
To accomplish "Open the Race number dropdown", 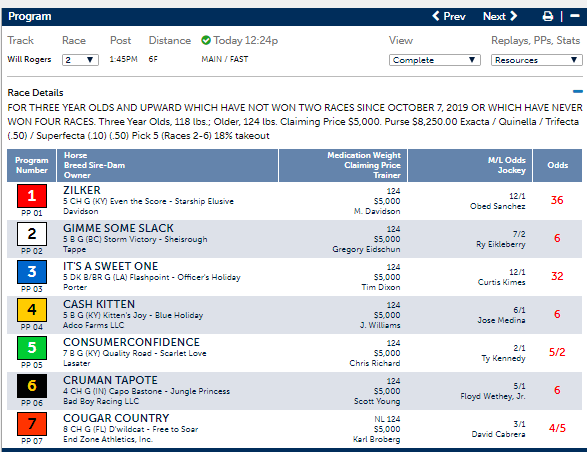I will (80, 60).
